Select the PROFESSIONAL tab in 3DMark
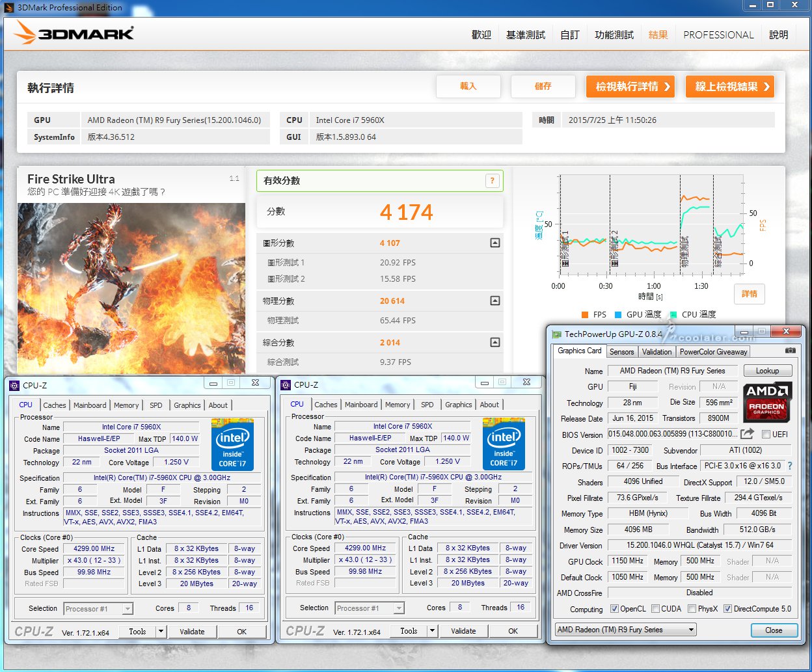This screenshot has height=672, width=812. (x=718, y=34)
